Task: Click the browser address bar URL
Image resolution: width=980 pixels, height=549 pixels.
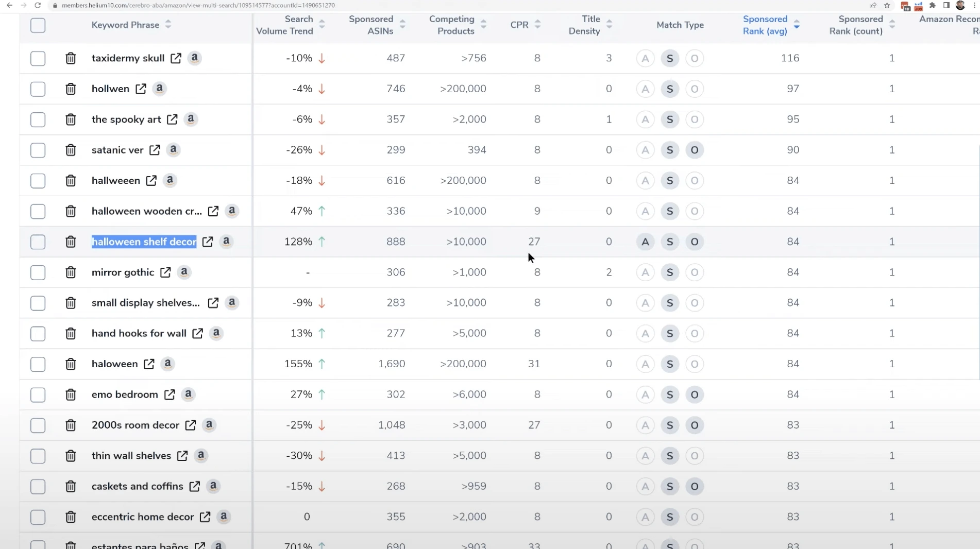Action: (x=198, y=5)
